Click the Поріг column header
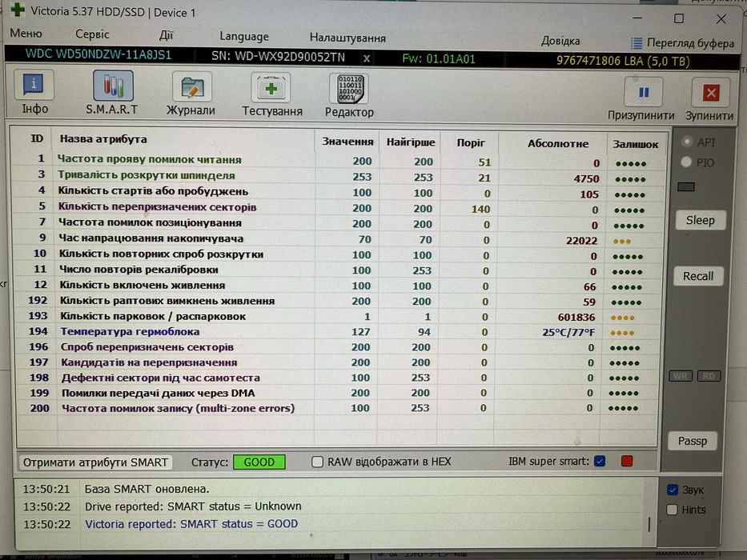 click(x=471, y=143)
